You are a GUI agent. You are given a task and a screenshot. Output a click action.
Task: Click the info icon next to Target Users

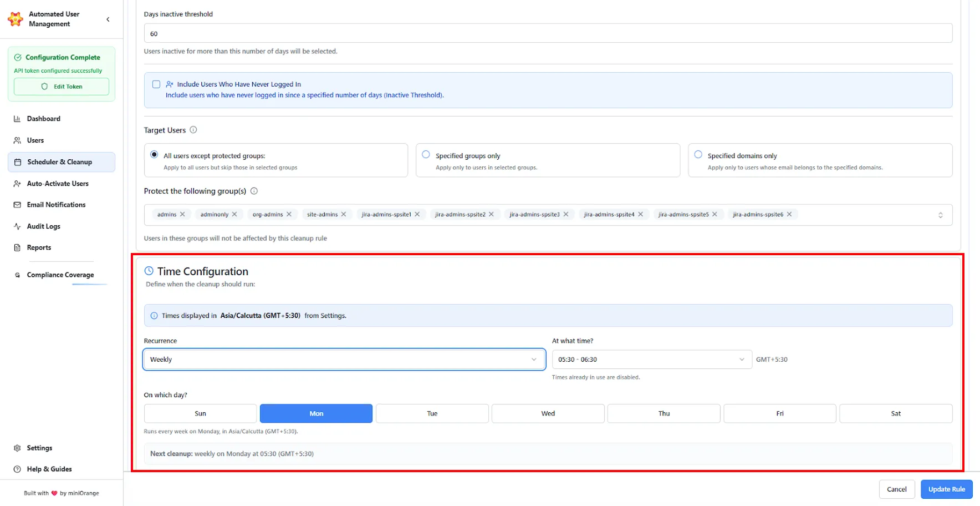(193, 130)
